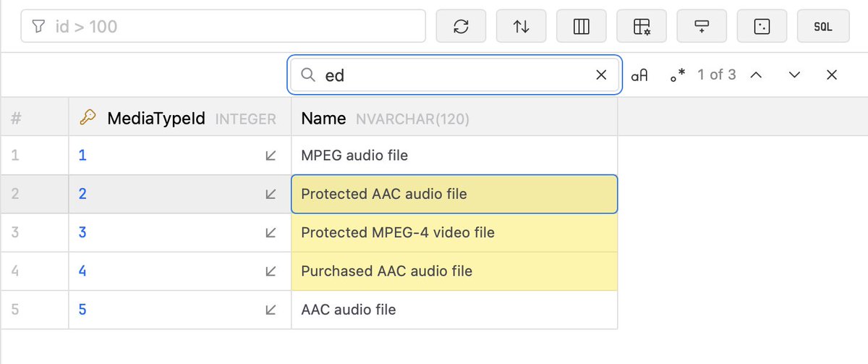Jump to next search match

tap(794, 75)
